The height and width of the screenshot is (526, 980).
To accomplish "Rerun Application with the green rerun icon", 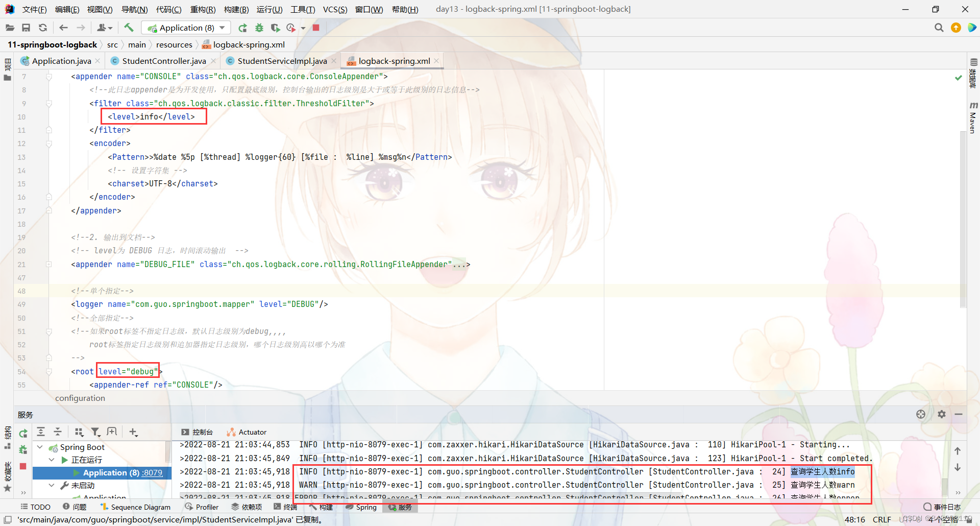I will (242, 28).
